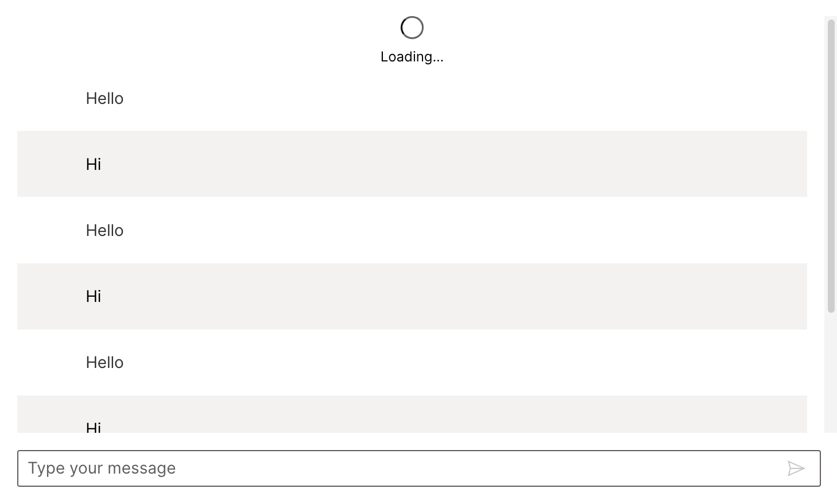The width and height of the screenshot is (837, 504).
Task: Select the first "Hello" message text
Action: pos(104,99)
